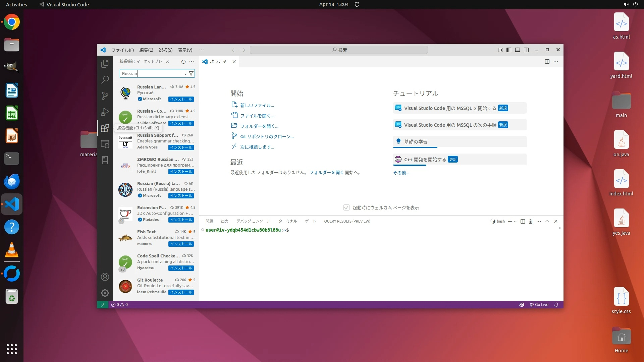Click the Git リポジトリのクローン link
This screenshot has width=644, height=362.
[x=267, y=136]
